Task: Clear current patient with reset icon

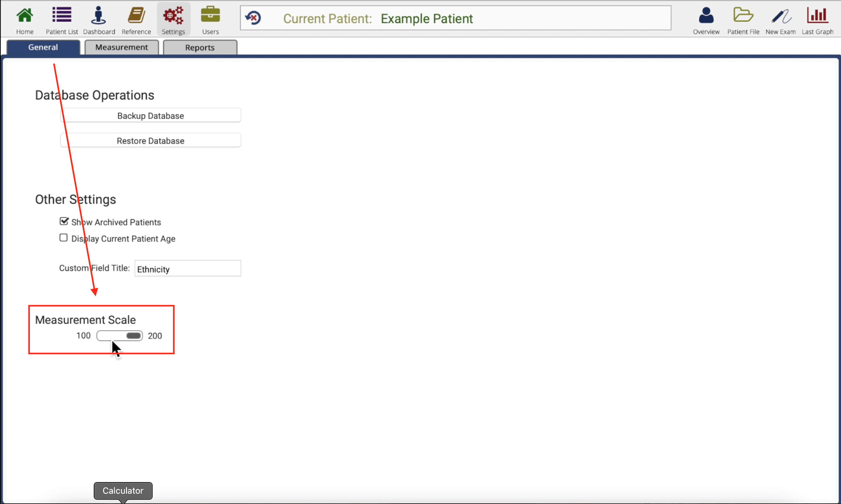Action: click(253, 18)
